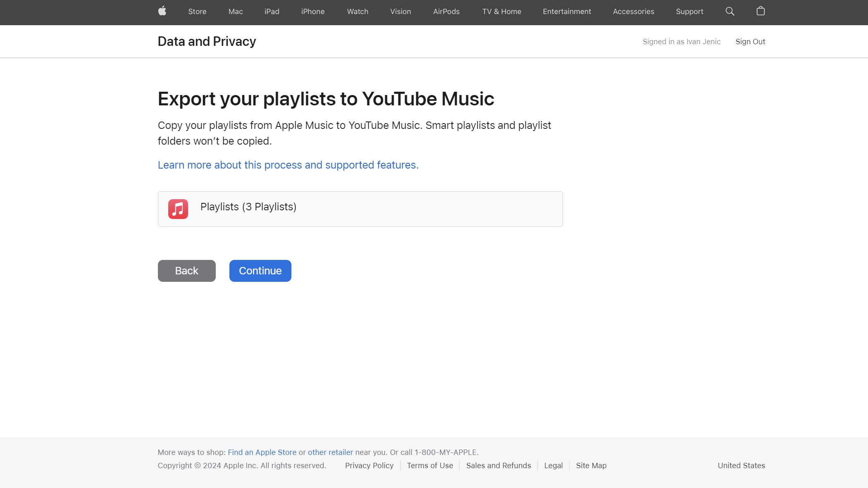Click the Sign Out link
This screenshot has height=488, width=868.
pyautogui.click(x=750, y=41)
